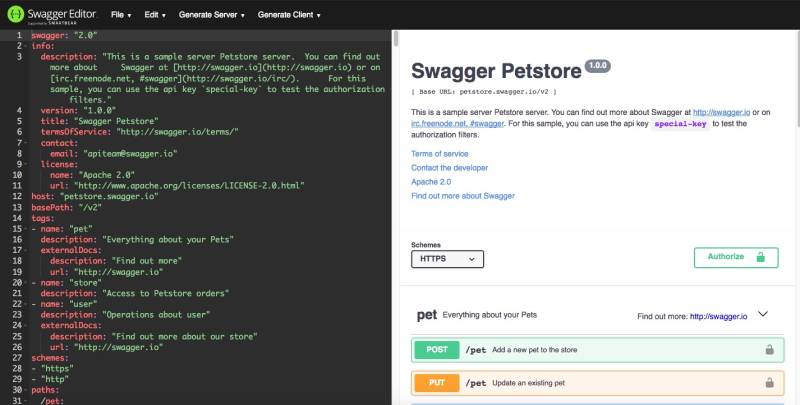The height and width of the screenshot is (405, 800).
Task: Open the File menu
Action: pos(121,15)
